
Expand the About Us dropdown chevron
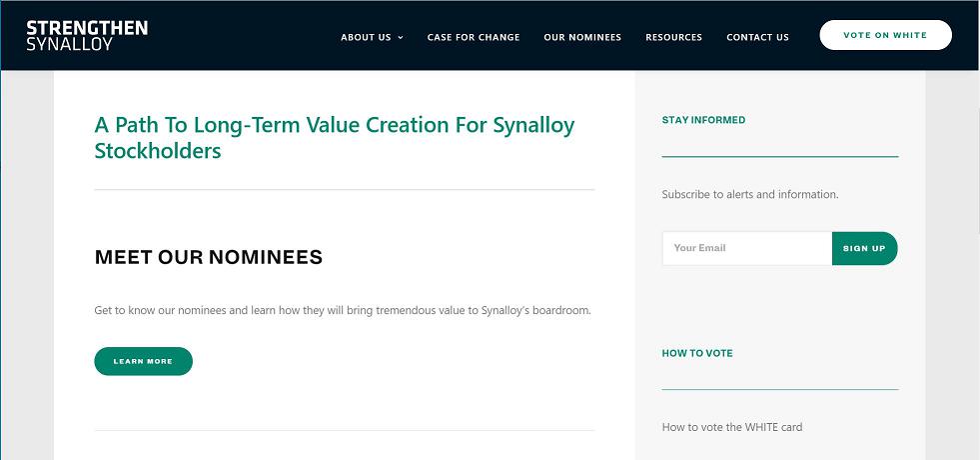click(x=401, y=38)
